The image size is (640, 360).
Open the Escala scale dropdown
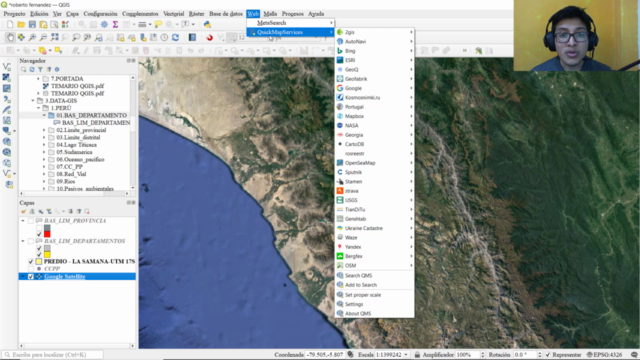pyautogui.click(x=406, y=355)
